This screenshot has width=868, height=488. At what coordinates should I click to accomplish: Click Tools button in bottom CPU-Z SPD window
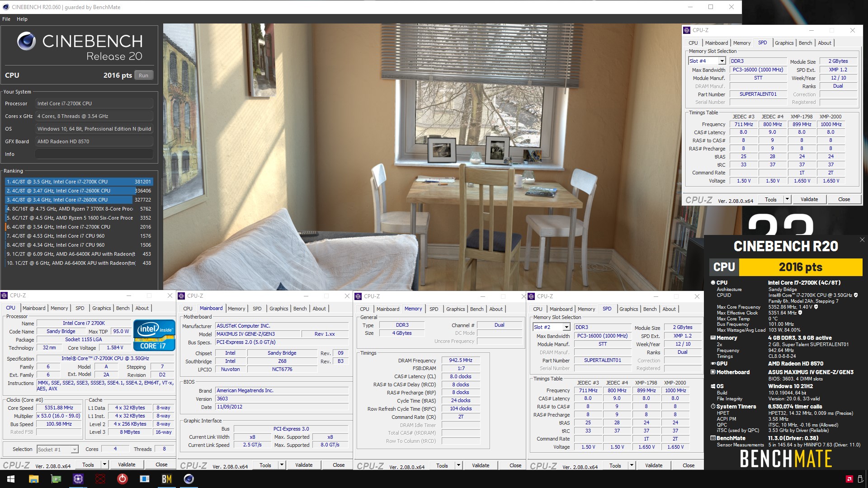615,465
